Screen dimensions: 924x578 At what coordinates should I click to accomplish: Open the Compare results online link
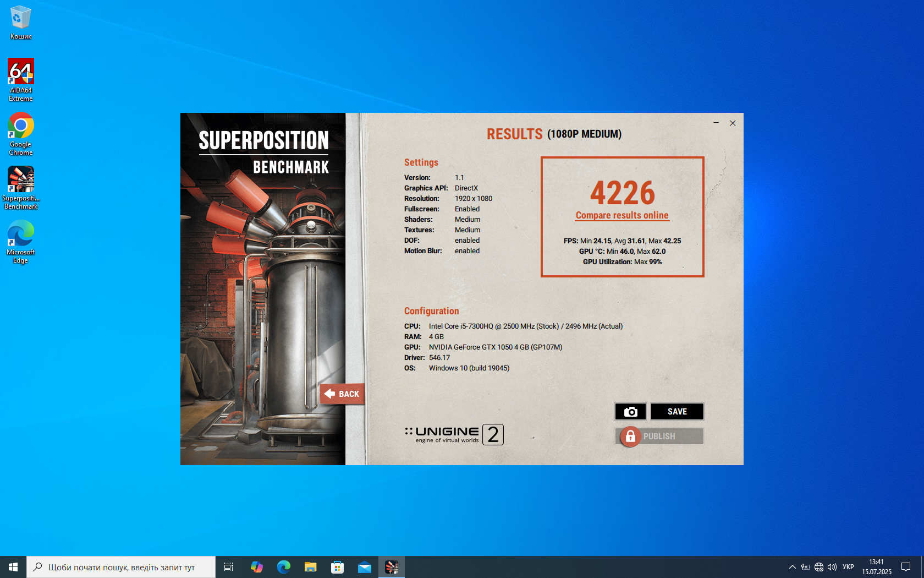pos(622,215)
